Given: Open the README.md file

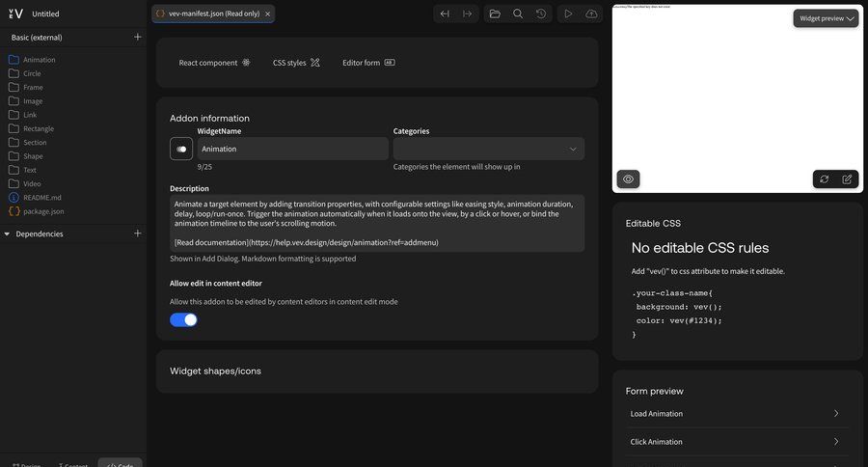Looking at the screenshot, I should [36, 197].
